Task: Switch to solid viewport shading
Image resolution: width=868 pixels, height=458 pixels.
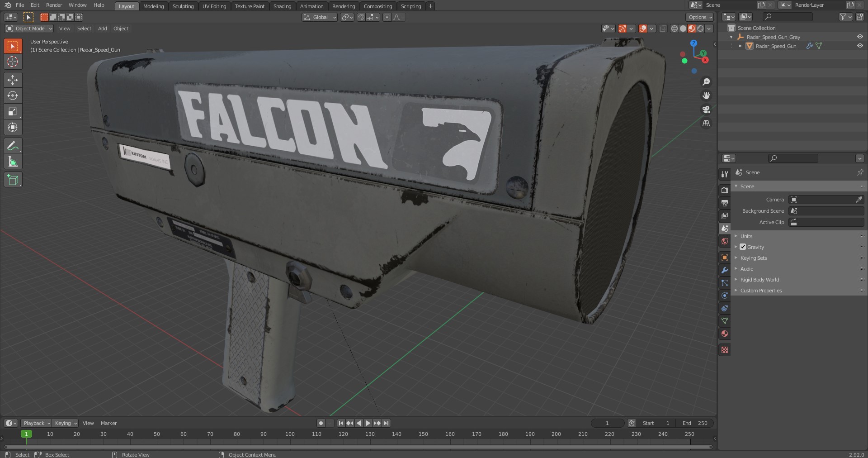Action: [683, 29]
